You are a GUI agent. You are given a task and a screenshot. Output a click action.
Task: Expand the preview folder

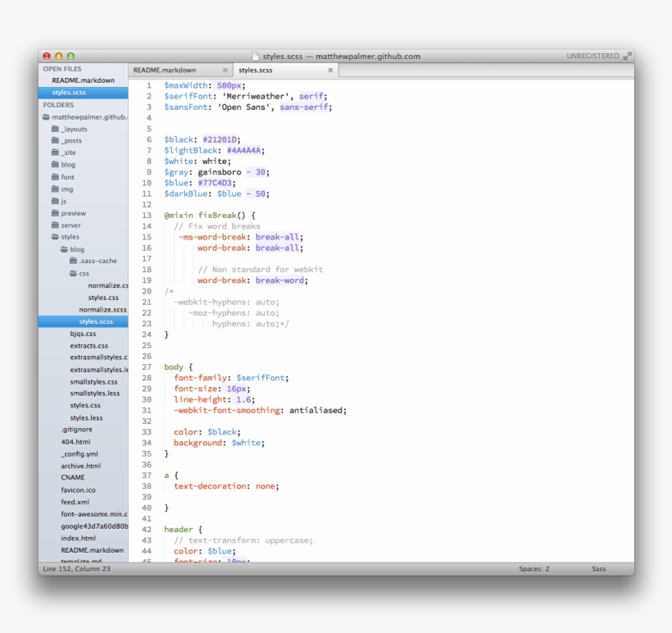pyautogui.click(x=55, y=213)
